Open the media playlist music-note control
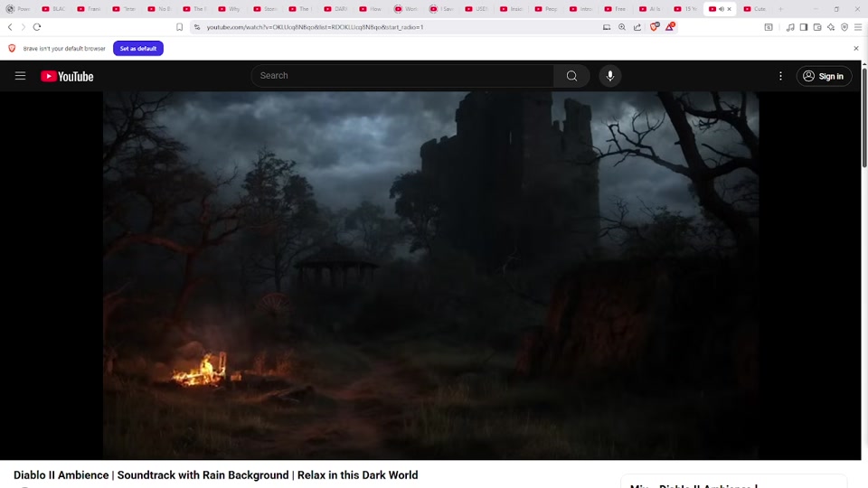This screenshot has width=868, height=488. coord(790,27)
